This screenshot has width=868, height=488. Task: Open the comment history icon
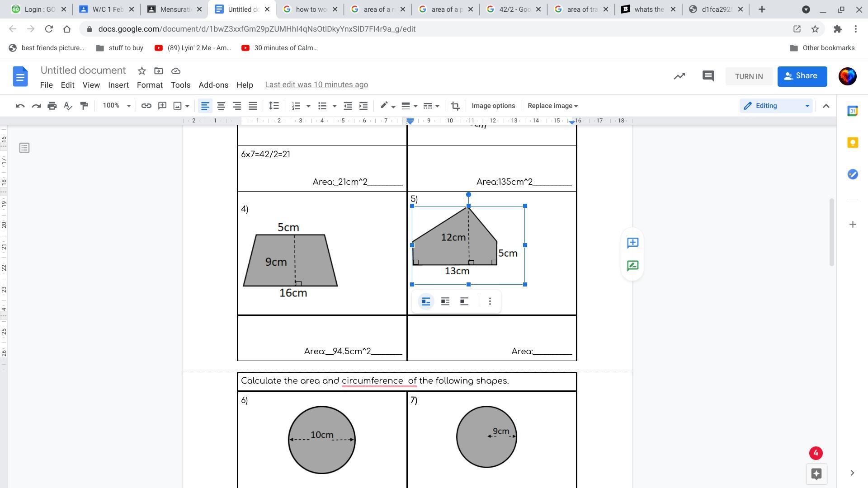pyautogui.click(x=708, y=76)
